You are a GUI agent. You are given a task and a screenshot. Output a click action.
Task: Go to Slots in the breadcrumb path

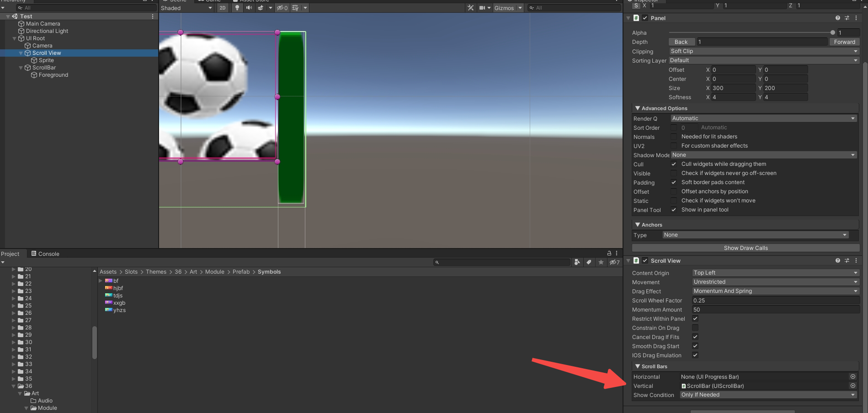(x=131, y=272)
